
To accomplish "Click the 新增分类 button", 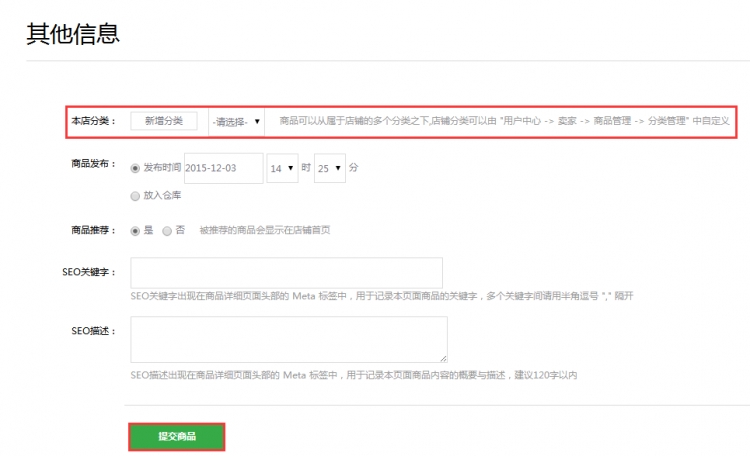I will tap(164, 121).
